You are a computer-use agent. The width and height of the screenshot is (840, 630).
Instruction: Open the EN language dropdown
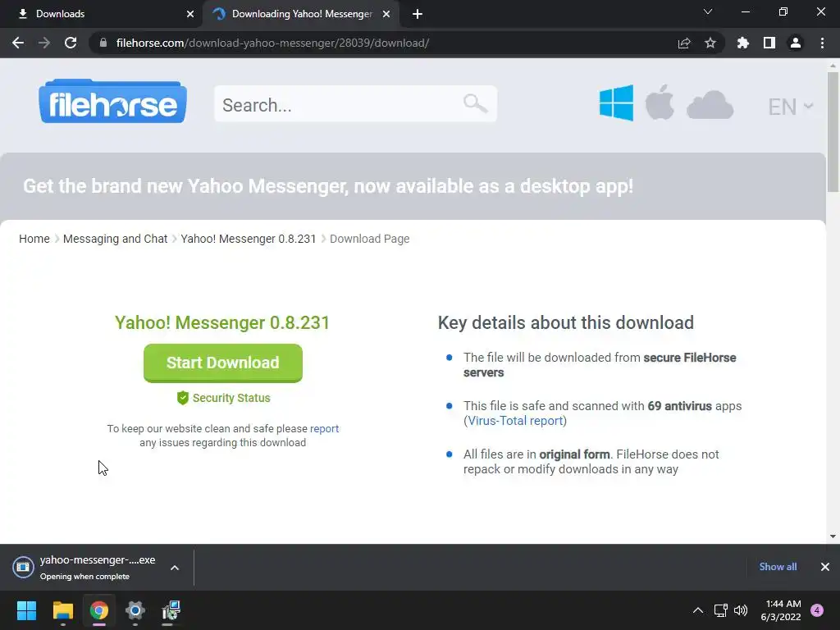click(791, 107)
